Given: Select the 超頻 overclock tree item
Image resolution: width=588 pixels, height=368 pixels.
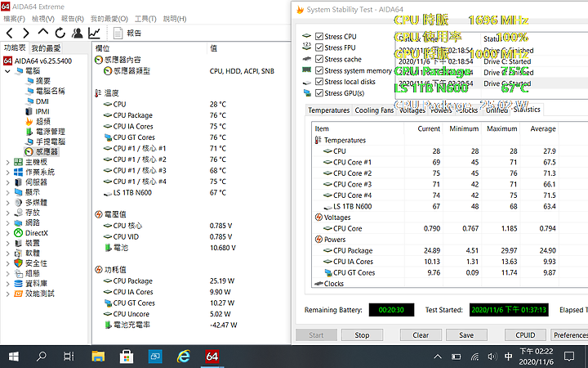Looking at the screenshot, I should click(x=43, y=122).
